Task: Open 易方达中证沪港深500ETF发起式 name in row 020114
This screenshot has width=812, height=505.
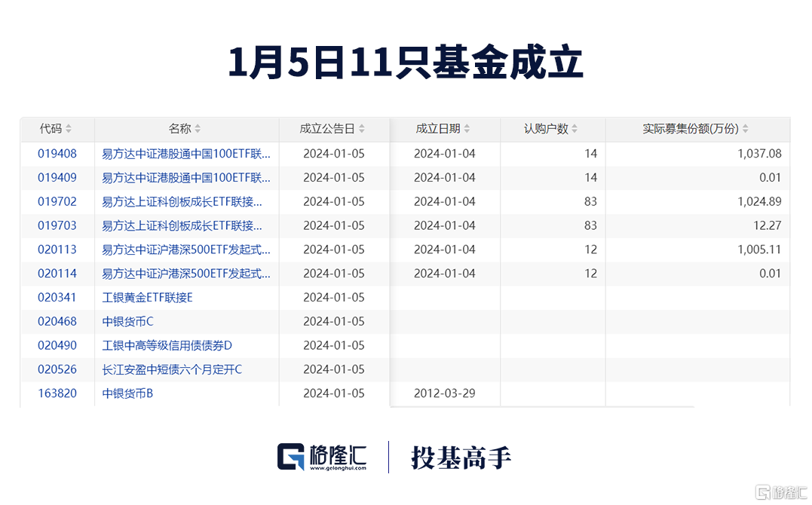Action: pos(186,274)
